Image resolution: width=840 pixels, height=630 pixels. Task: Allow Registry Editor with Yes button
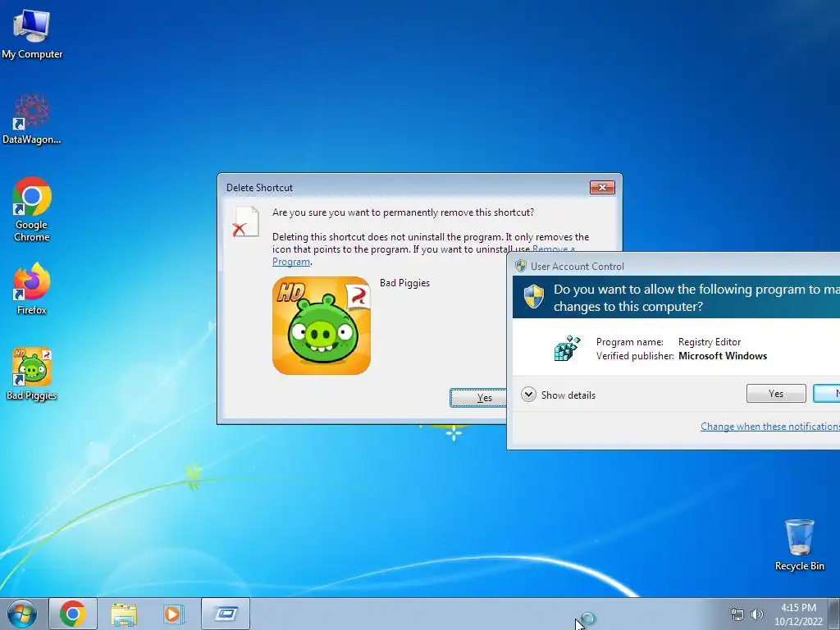776,393
